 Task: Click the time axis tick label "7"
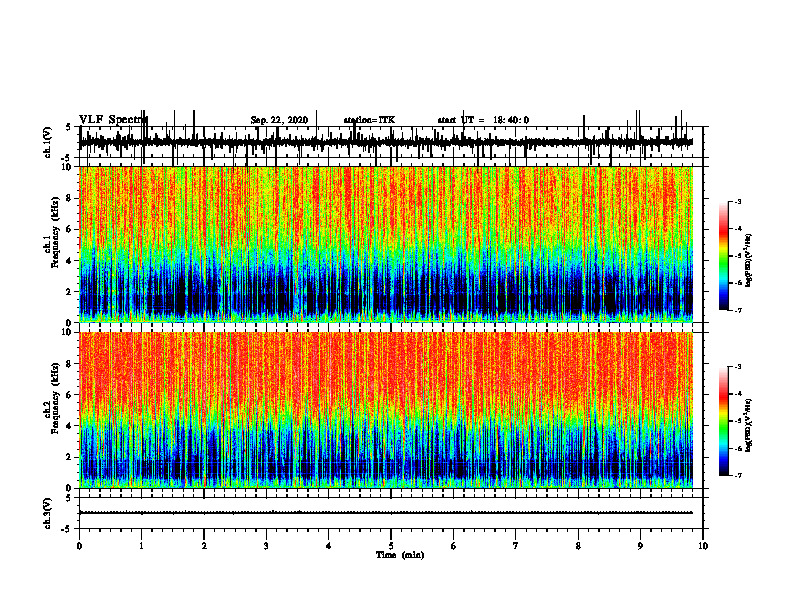pyautogui.click(x=515, y=546)
